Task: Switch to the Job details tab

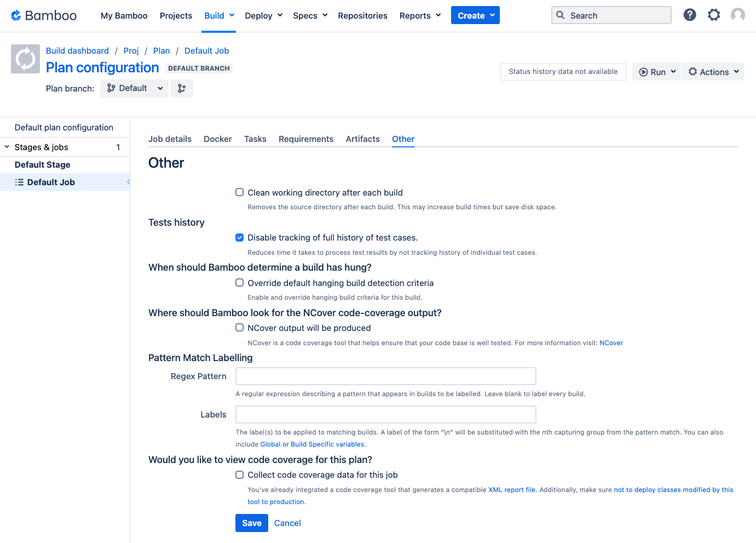Action: click(170, 139)
